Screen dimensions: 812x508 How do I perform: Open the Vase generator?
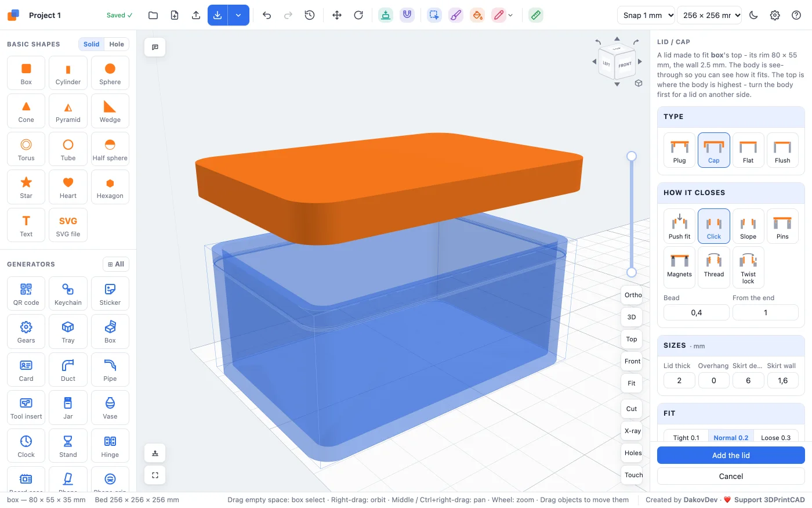(x=110, y=408)
